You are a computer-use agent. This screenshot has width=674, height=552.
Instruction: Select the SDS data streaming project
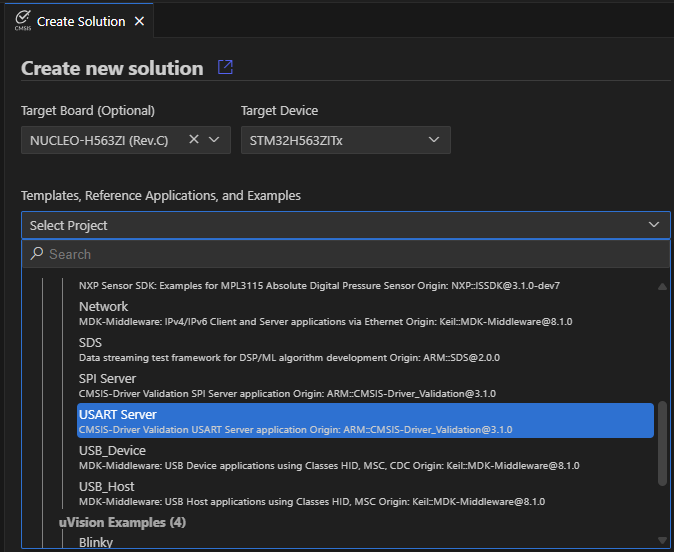point(91,343)
